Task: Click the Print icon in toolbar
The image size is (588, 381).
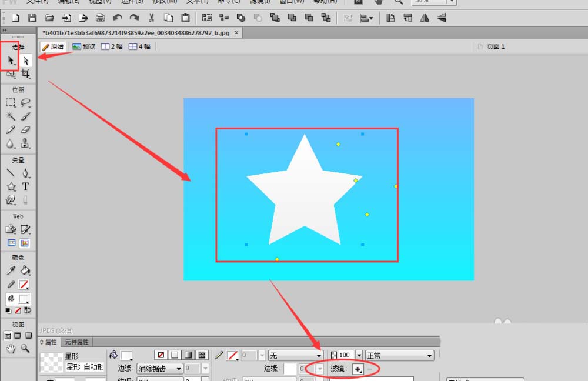Action: pyautogui.click(x=101, y=18)
